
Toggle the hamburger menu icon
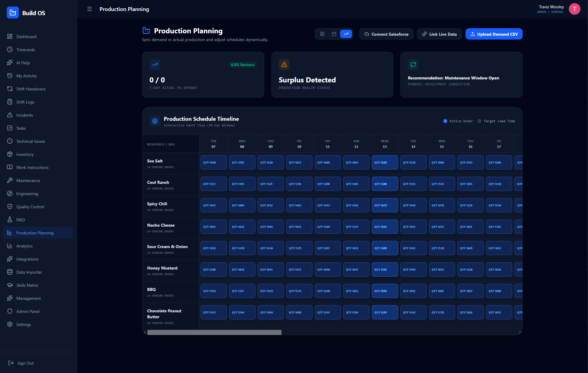pyautogui.click(x=89, y=9)
